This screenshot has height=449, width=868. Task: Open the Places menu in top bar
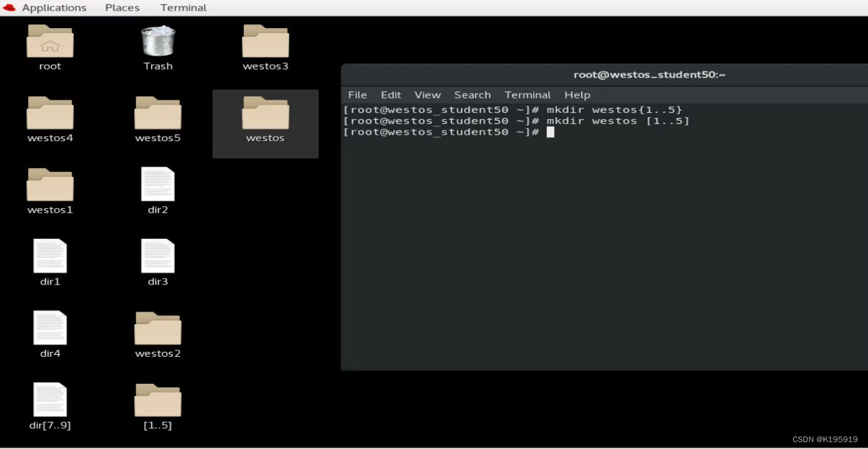pyautogui.click(x=122, y=8)
